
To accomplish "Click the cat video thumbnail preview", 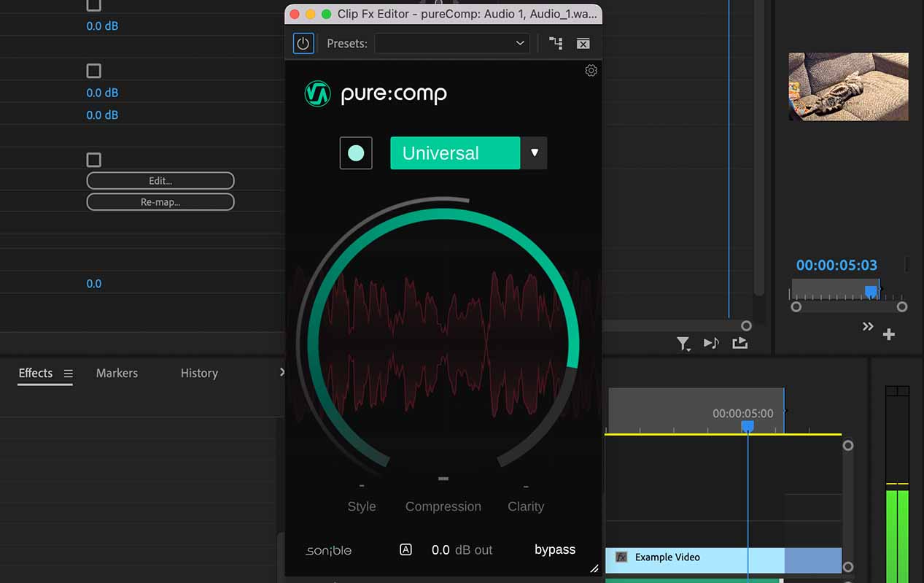I will point(848,86).
